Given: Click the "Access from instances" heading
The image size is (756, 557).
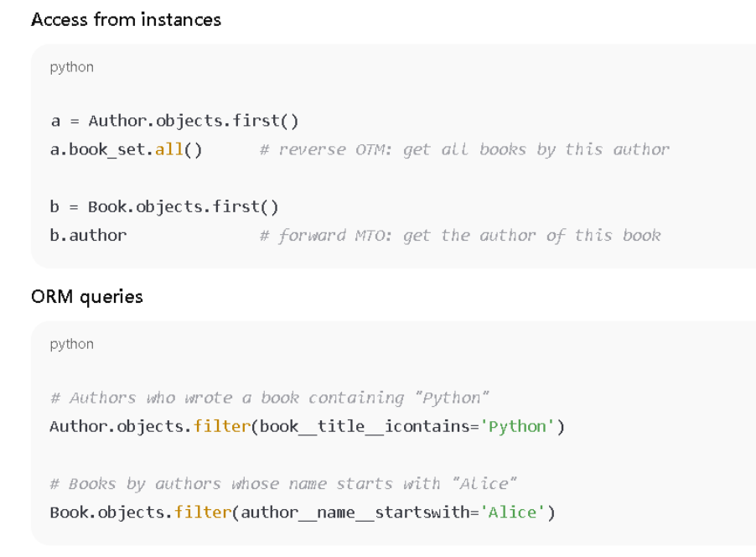Looking at the screenshot, I should 126,19.
